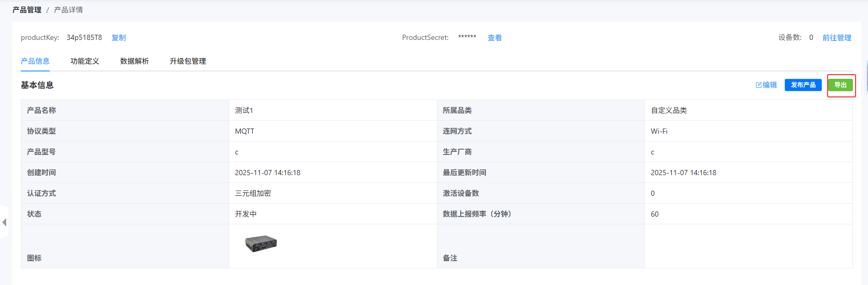This screenshot has width=868, height=285.
Task: Switch to the 功能定义 tab
Action: pos(85,61)
